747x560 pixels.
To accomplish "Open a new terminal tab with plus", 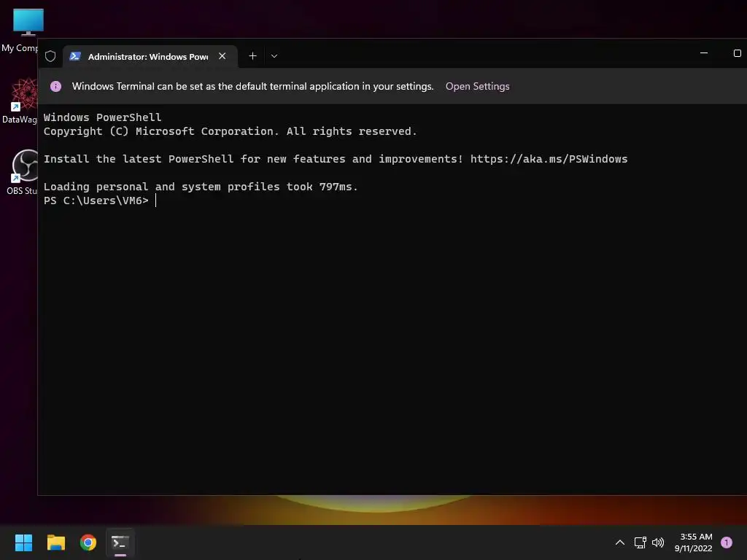I will (x=252, y=56).
